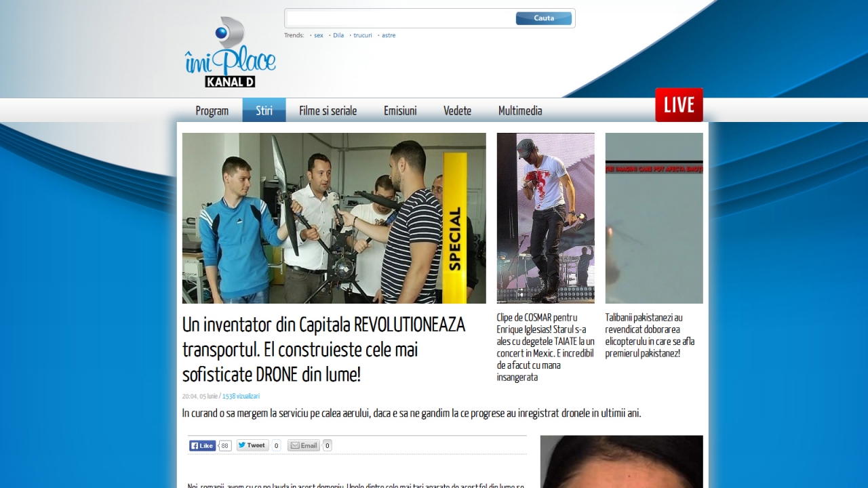Viewport: 868px width, 488px height.
Task: Open the Multimedia menu item
Action: (x=520, y=110)
